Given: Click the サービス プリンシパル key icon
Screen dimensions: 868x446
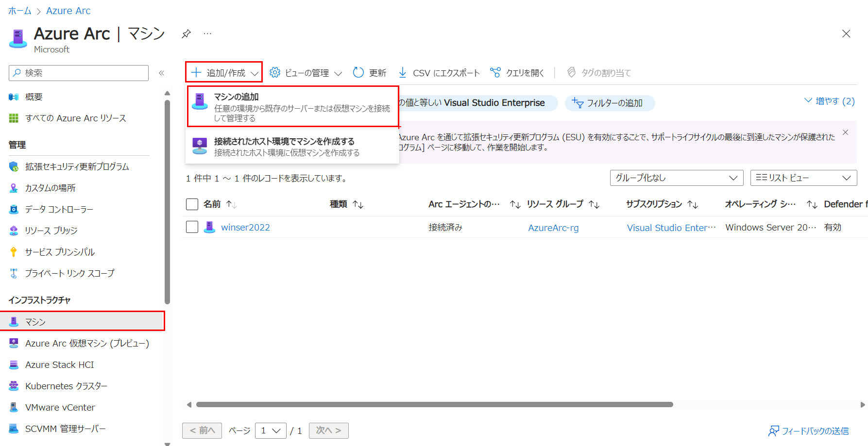Looking at the screenshot, I should click(14, 252).
